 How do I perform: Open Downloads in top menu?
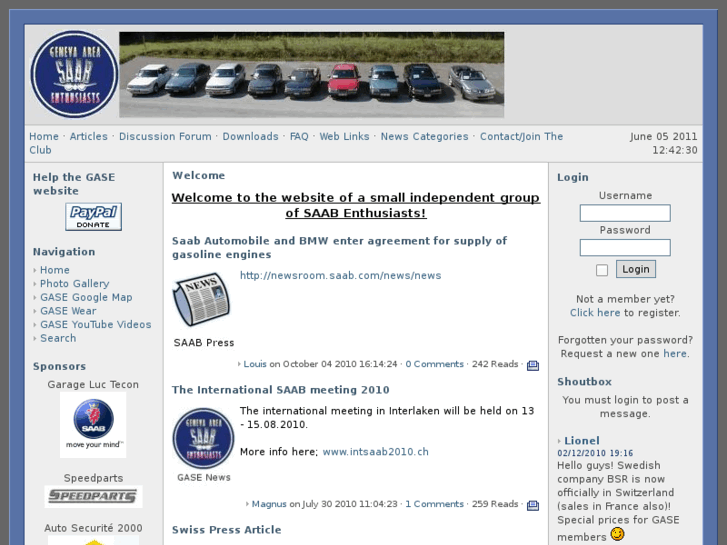250,136
